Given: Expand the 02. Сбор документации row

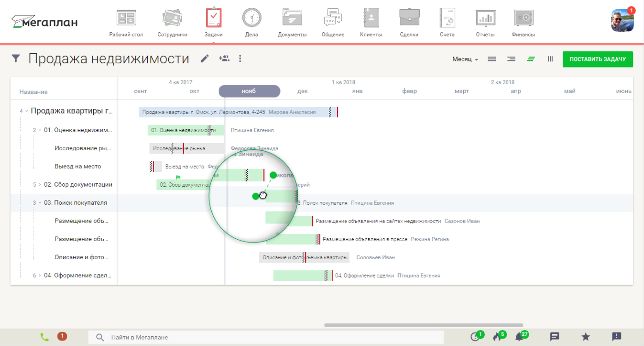Looking at the screenshot, I should point(40,185).
